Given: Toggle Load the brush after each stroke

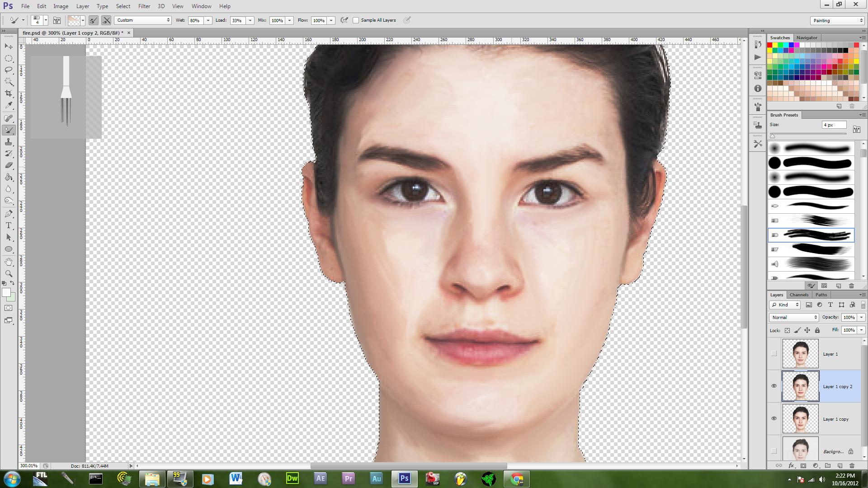Looking at the screenshot, I should [94, 20].
